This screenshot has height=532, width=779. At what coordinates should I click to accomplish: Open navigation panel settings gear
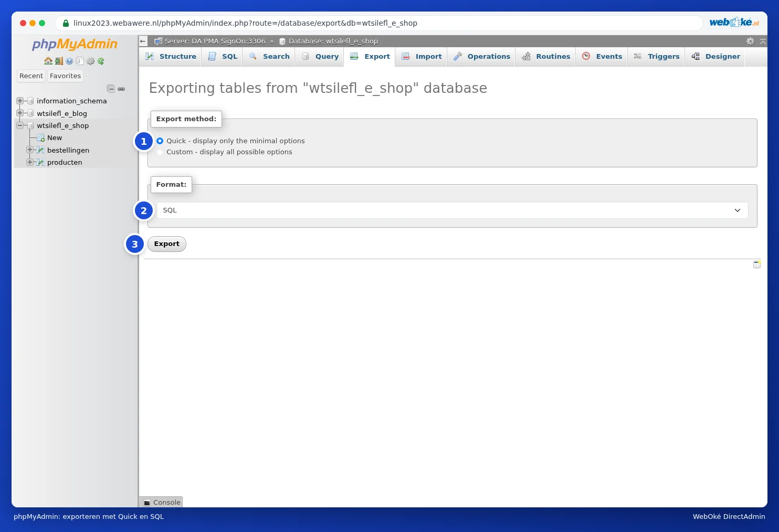point(90,61)
